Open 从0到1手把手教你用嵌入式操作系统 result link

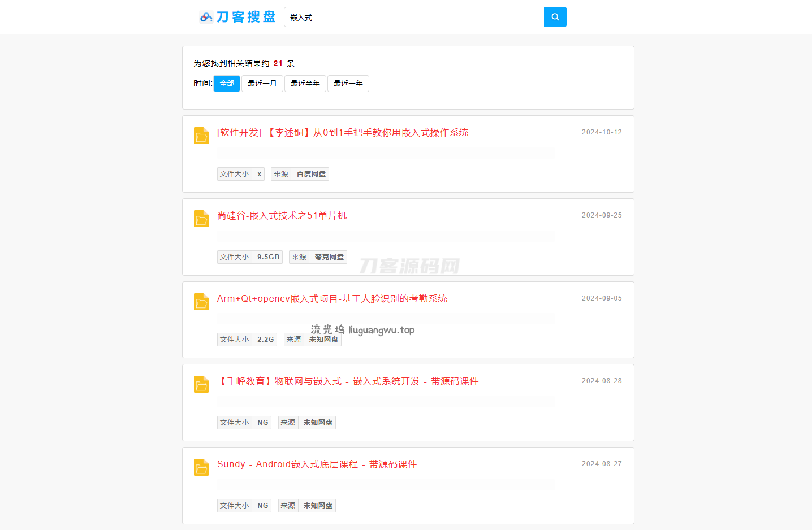(343, 133)
